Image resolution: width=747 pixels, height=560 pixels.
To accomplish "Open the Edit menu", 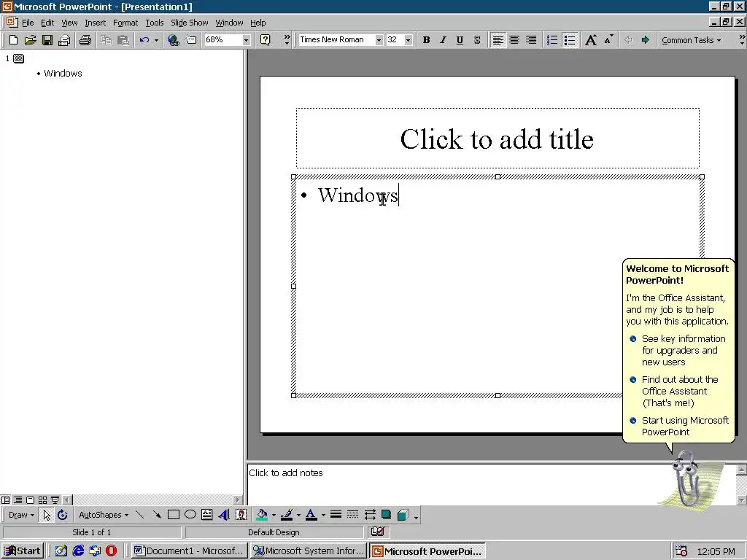I will point(47,23).
